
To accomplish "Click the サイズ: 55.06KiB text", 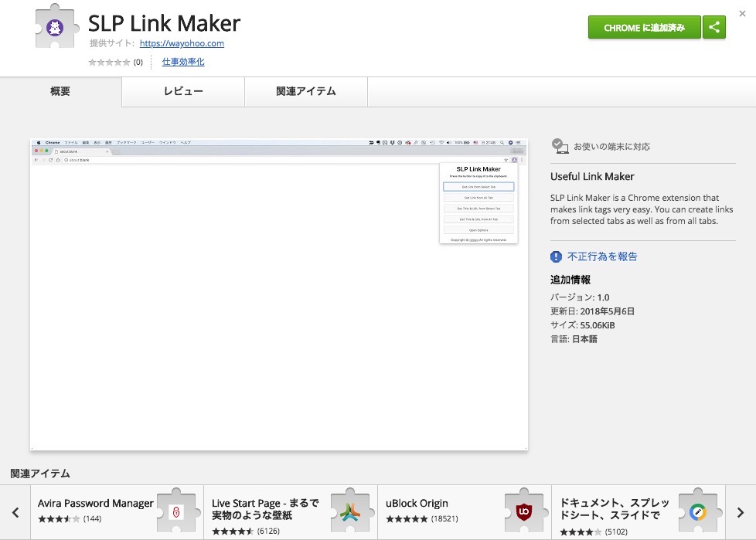I will (582, 325).
